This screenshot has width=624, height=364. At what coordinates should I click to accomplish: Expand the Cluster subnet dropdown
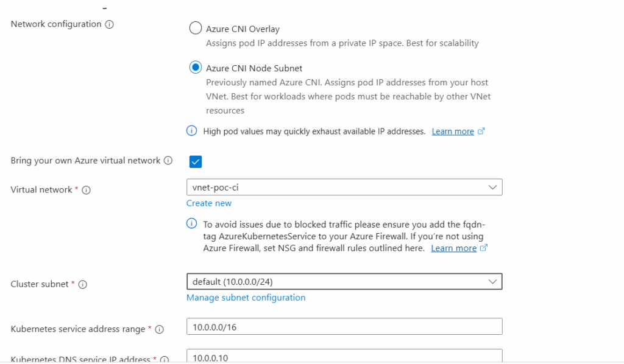(x=344, y=282)
